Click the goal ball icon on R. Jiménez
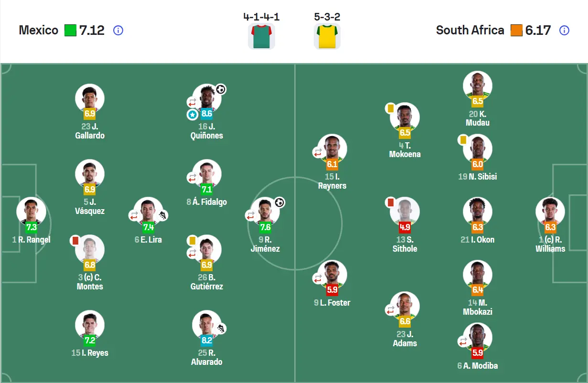The height and width of the screenshot is (383, 588). click(279, 202)
